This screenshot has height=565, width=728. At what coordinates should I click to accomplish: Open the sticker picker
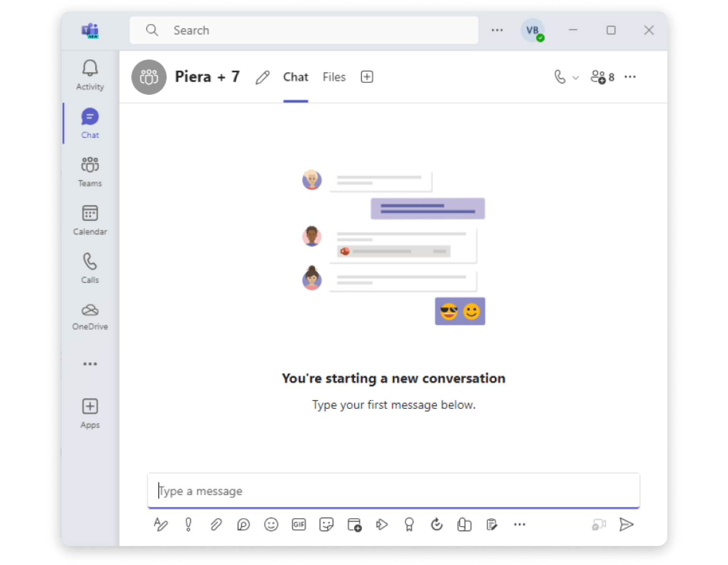click(x=326, y=524)
